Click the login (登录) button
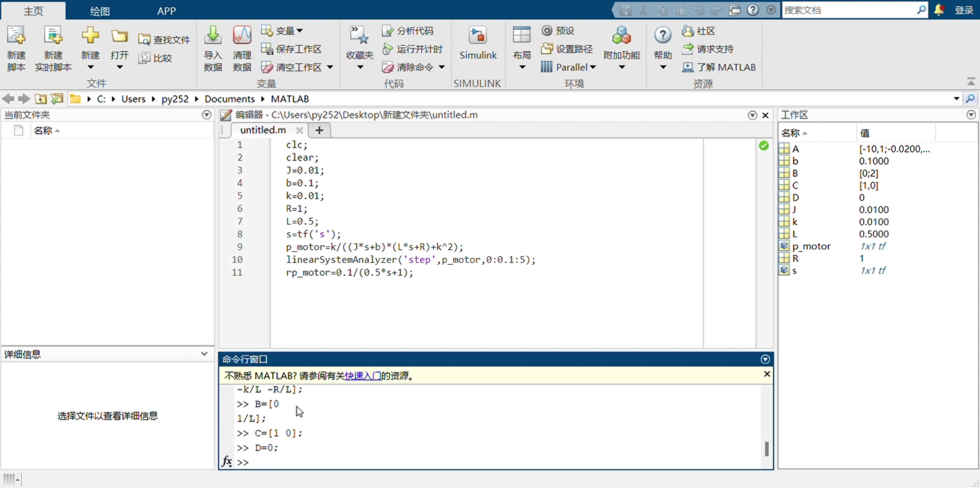The image size is (980, 488). point(964,10)
